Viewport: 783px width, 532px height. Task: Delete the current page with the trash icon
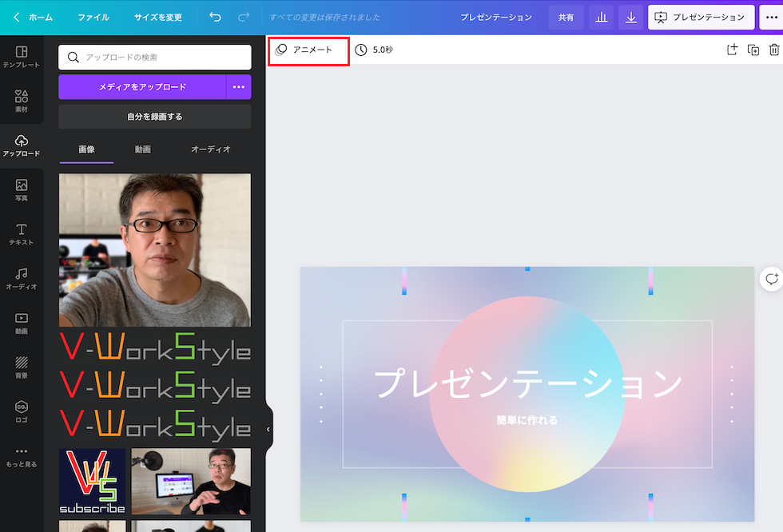coord(773,50)
